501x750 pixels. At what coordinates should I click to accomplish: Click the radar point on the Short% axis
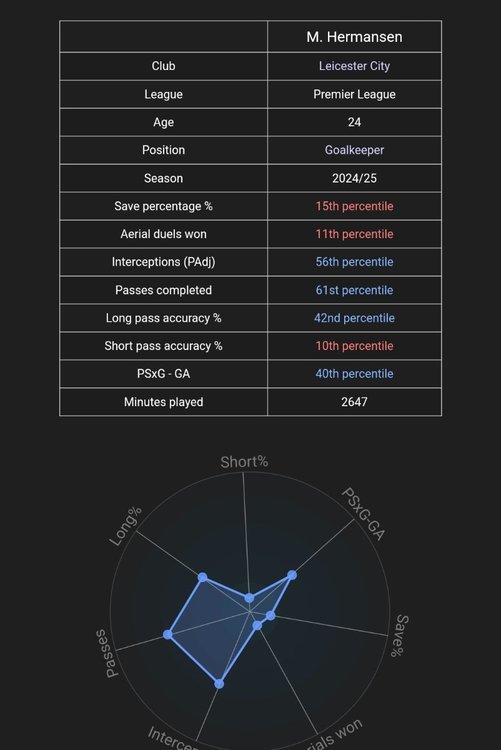[249, 598]
